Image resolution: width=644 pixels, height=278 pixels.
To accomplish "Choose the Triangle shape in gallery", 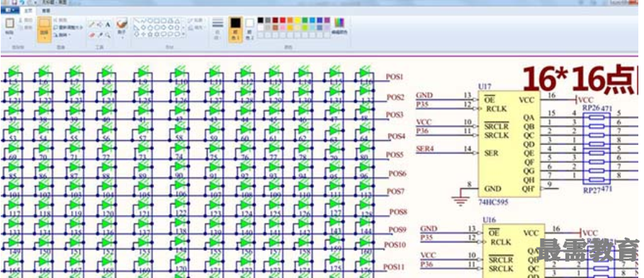I will 177,21.
